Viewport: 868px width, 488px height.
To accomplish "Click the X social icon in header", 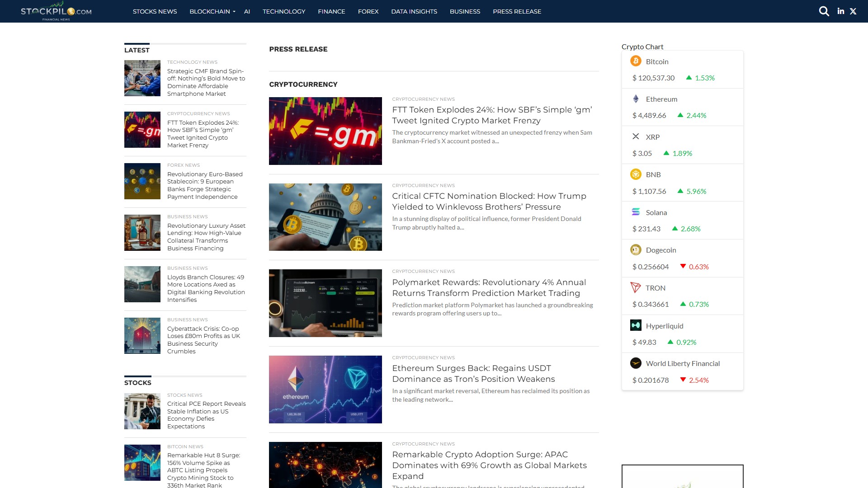I will pyautogui.click(x=853, y=11).
